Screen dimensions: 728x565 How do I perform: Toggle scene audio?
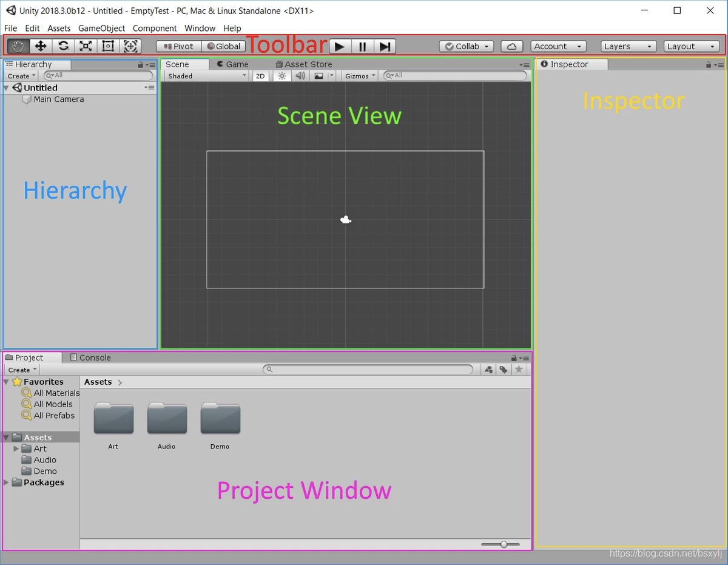coord(300,76)
